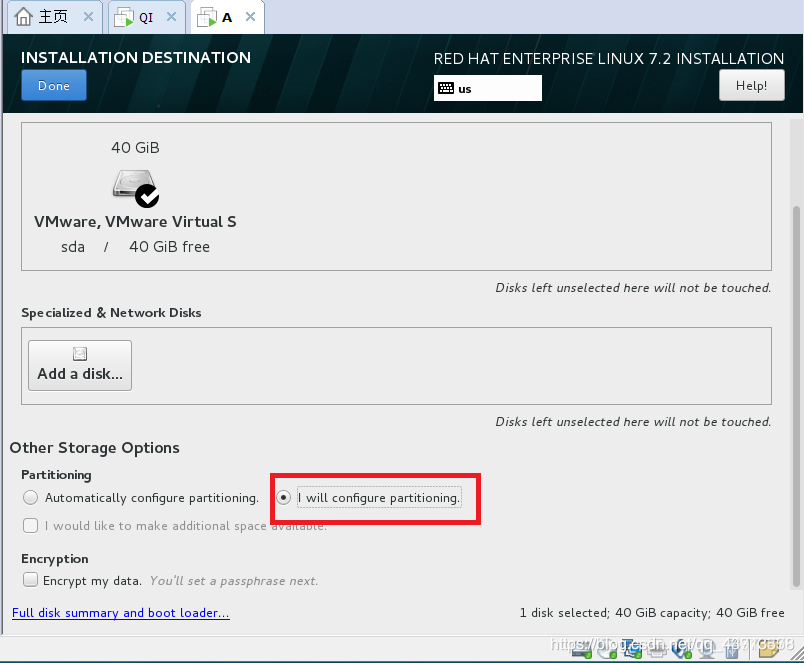The image size is (804, 663).
Task: Select the VMware Virtual S disk icon
Action: coord(135,188)
